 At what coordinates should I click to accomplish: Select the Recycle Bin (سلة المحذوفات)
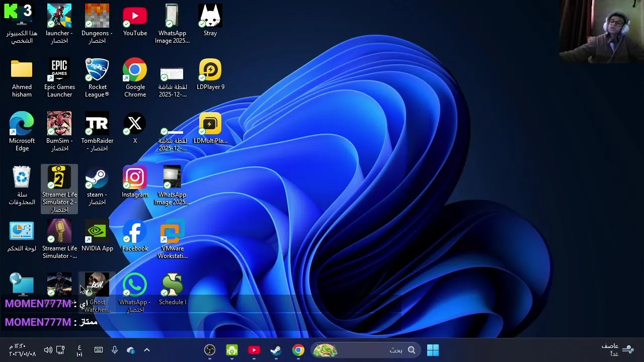pyautogui.click(x=22, y=186)
